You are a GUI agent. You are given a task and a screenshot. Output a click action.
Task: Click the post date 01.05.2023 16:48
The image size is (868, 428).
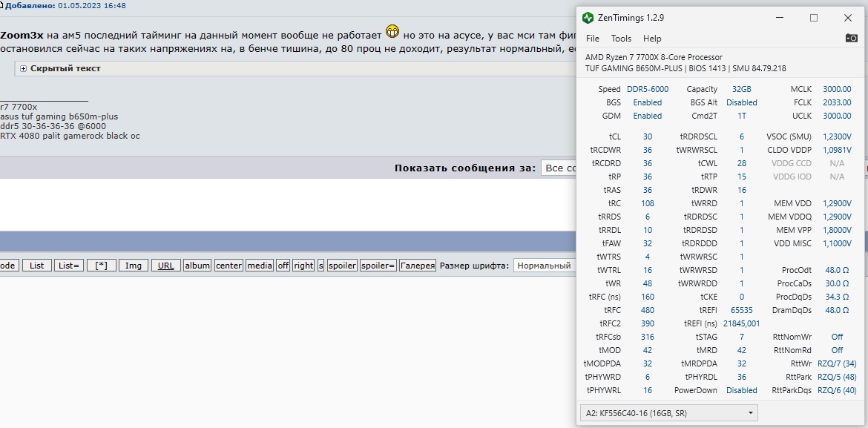click(92, 5)
